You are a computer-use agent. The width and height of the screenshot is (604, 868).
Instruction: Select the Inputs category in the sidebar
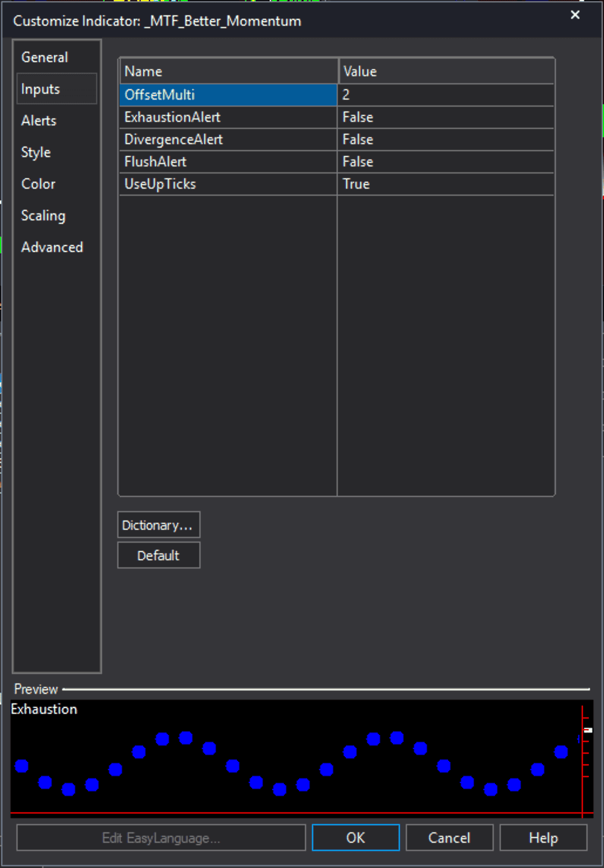40,88
